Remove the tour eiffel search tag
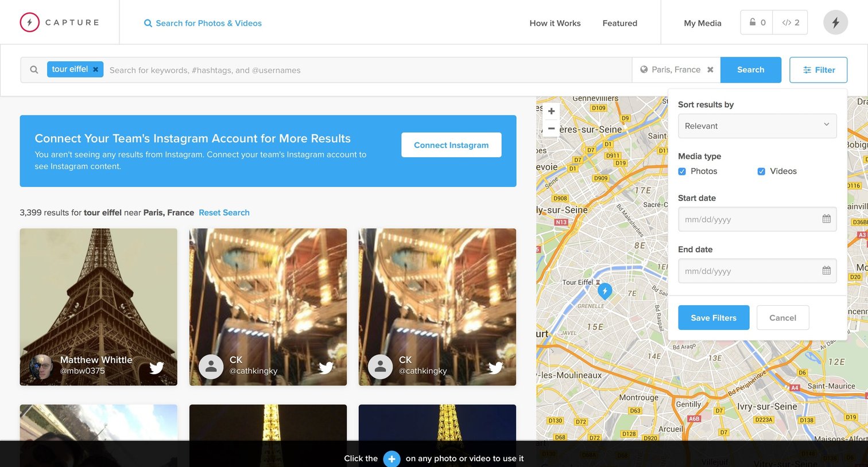This screenshot has width=868, height=467. [x=96, y=69]
